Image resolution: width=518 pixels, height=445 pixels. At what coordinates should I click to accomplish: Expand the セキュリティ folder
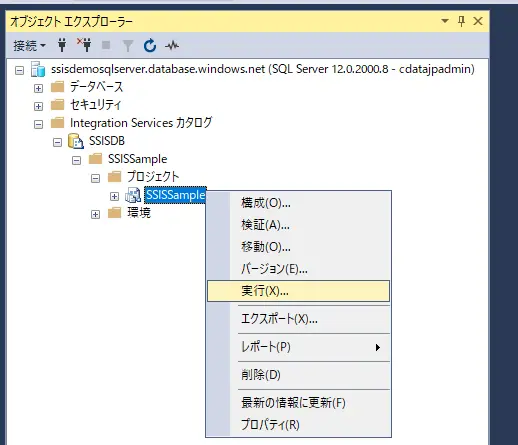pos(38,106)
